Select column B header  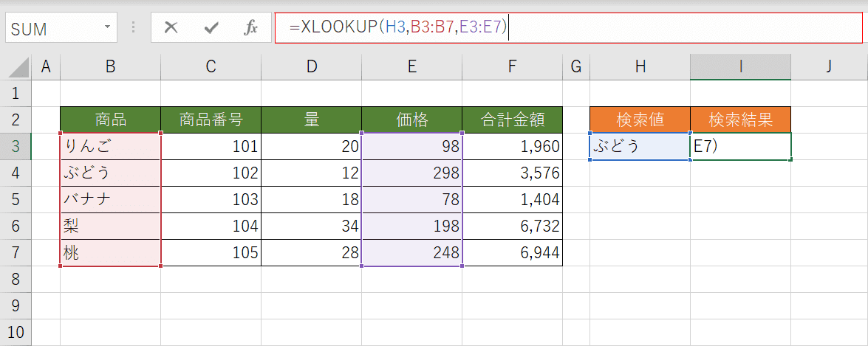(x=111, y=67)
